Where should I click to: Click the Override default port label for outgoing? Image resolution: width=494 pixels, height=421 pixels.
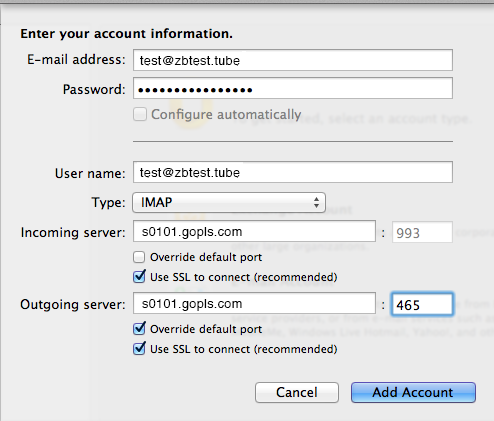click(206, 329)
